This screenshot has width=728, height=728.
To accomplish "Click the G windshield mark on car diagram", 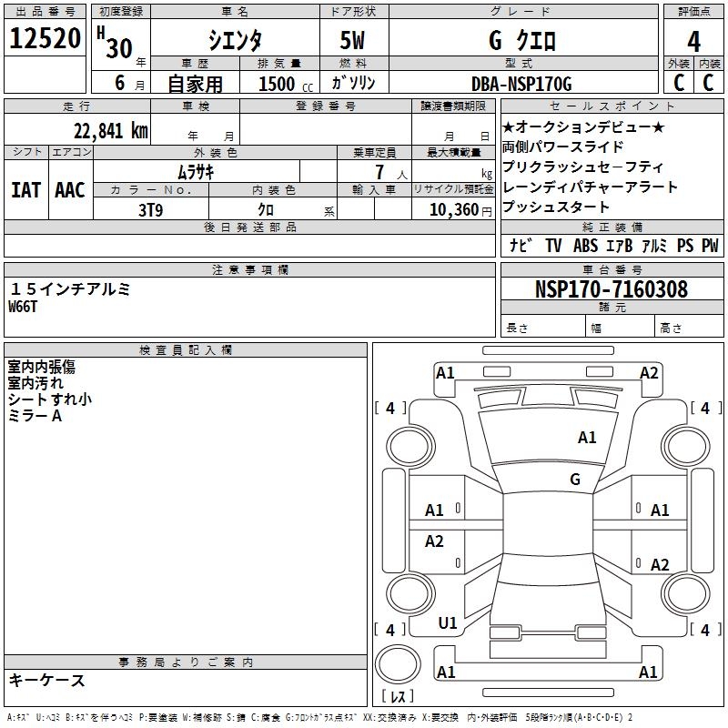I will point(574,480).
